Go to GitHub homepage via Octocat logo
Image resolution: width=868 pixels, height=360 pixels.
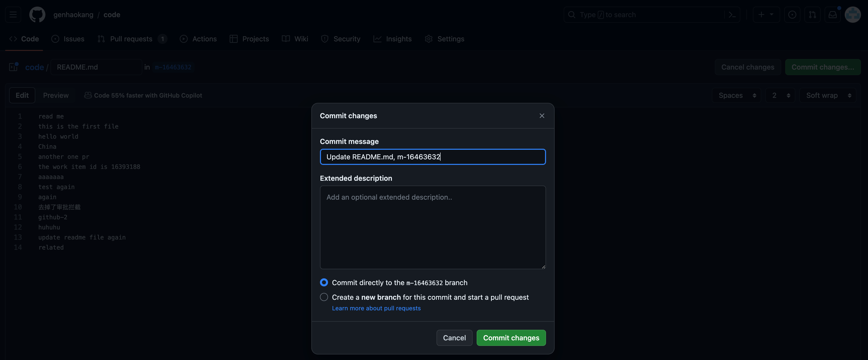[x=37, y=14]
